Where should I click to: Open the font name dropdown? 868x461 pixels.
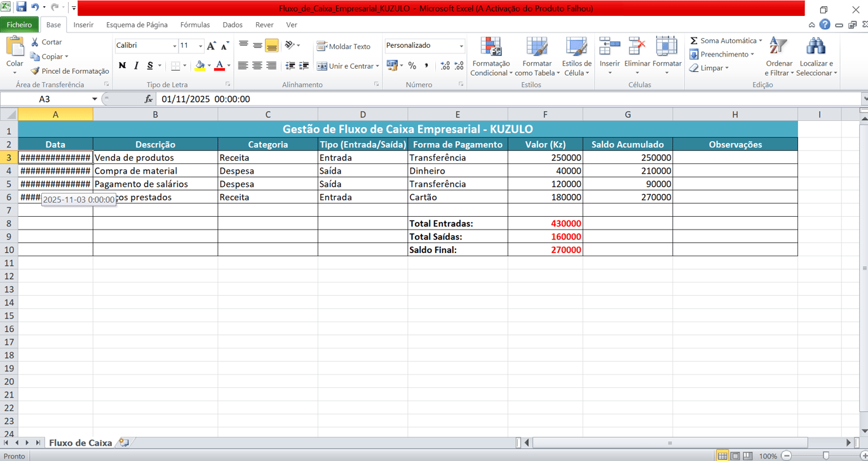click(175, 46)
